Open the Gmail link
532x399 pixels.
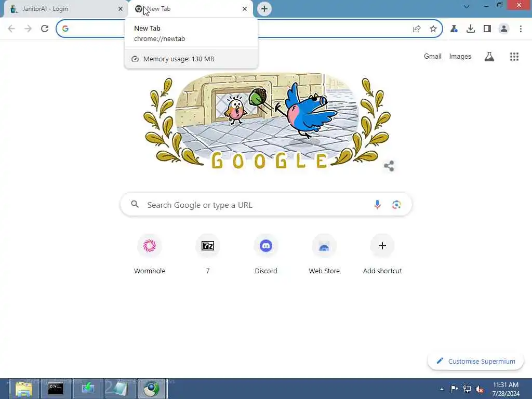pyautogui.click(x=433, y=56)
